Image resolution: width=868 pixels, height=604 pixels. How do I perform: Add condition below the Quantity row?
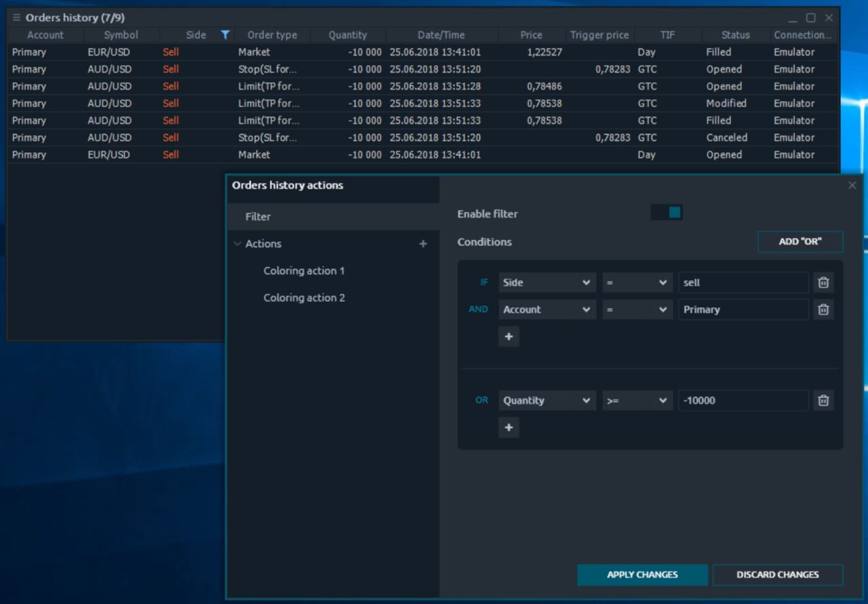click(x=509, y=428)
